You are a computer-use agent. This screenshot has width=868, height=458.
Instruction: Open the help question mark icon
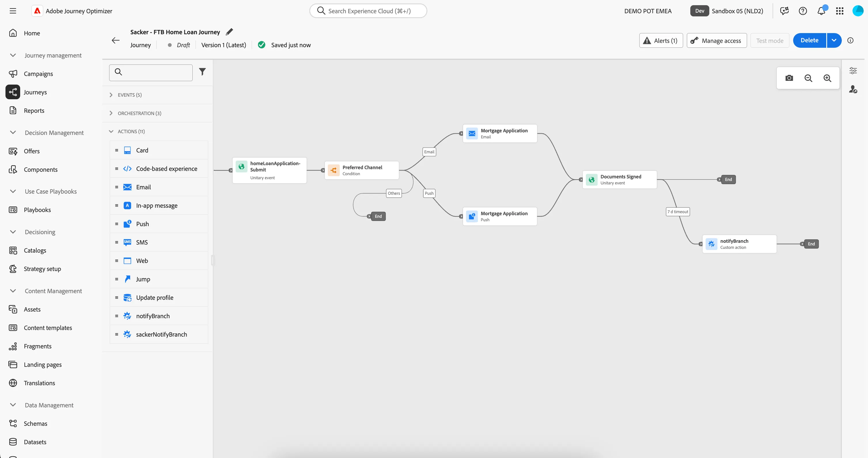[803, 11]
